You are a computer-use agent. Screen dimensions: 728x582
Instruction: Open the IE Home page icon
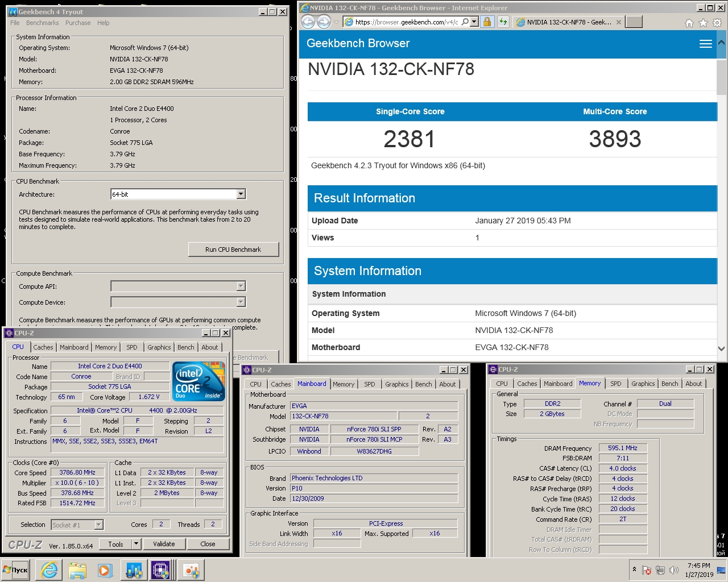pos(689,23)
